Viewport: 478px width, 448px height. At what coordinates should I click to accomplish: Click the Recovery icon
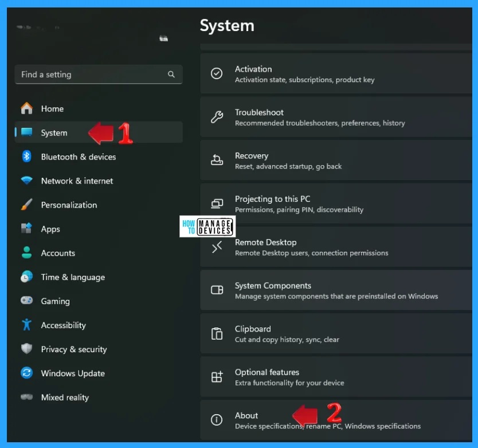tap(217, 160)
